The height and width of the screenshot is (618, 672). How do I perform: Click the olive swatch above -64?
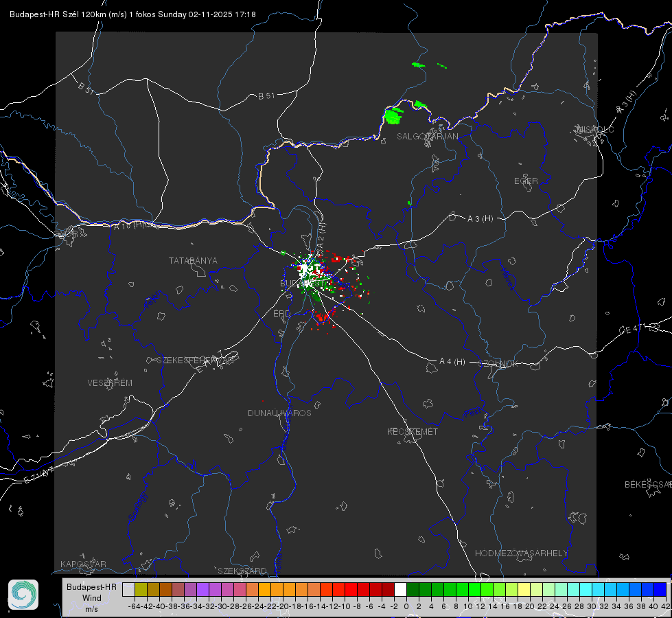pos(141,589)
